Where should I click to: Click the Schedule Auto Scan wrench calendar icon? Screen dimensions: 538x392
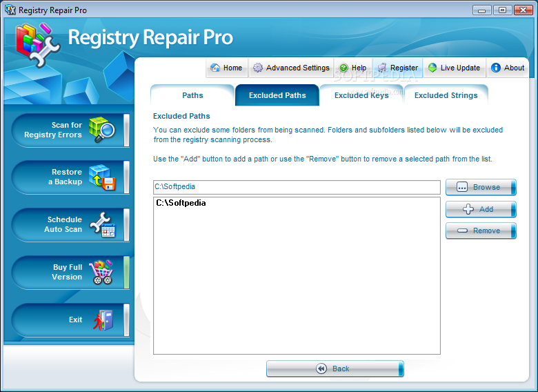(102, 225)
